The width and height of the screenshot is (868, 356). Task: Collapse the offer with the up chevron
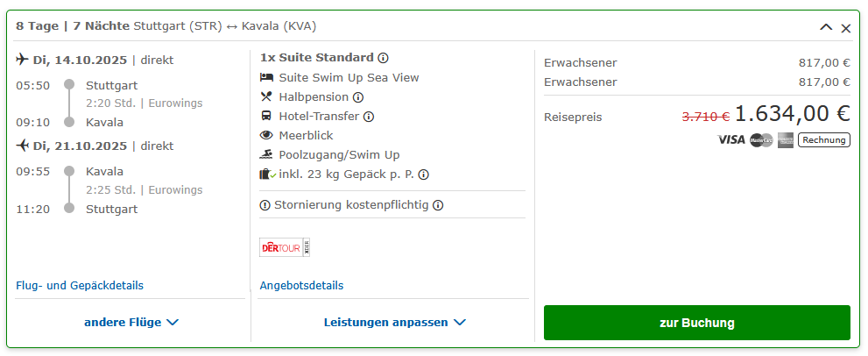[x=826, y=28]
